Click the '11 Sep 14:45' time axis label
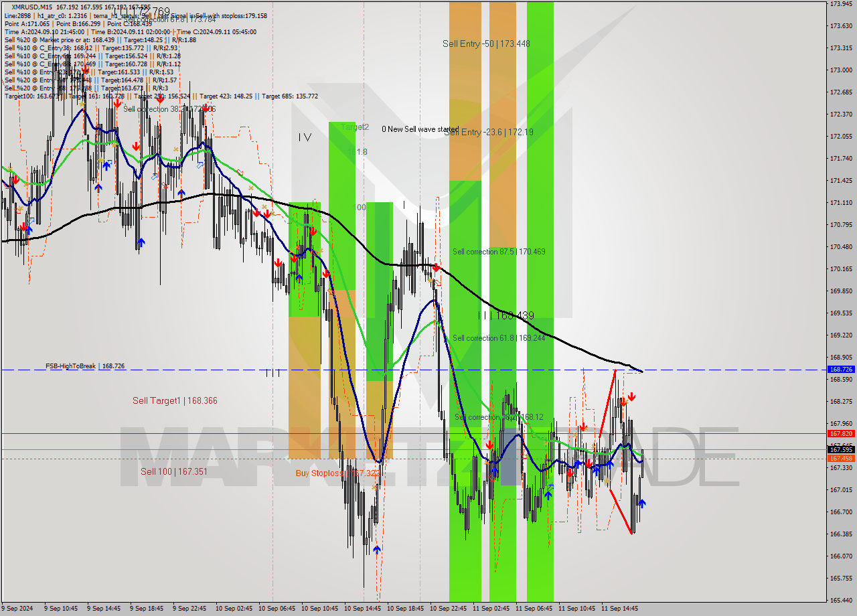This screenshot has height=616, width=857. 619,609
